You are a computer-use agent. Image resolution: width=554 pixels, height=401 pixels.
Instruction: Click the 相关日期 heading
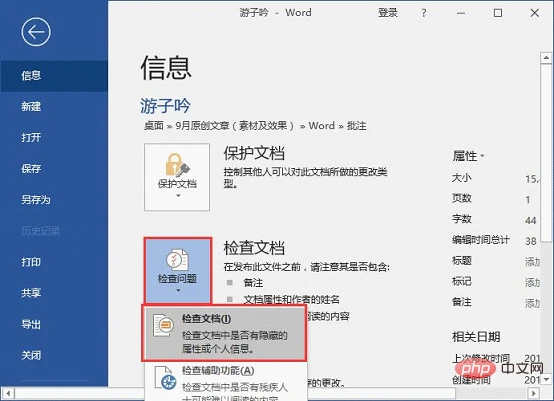pyautogui.click(x=476, y=337)
